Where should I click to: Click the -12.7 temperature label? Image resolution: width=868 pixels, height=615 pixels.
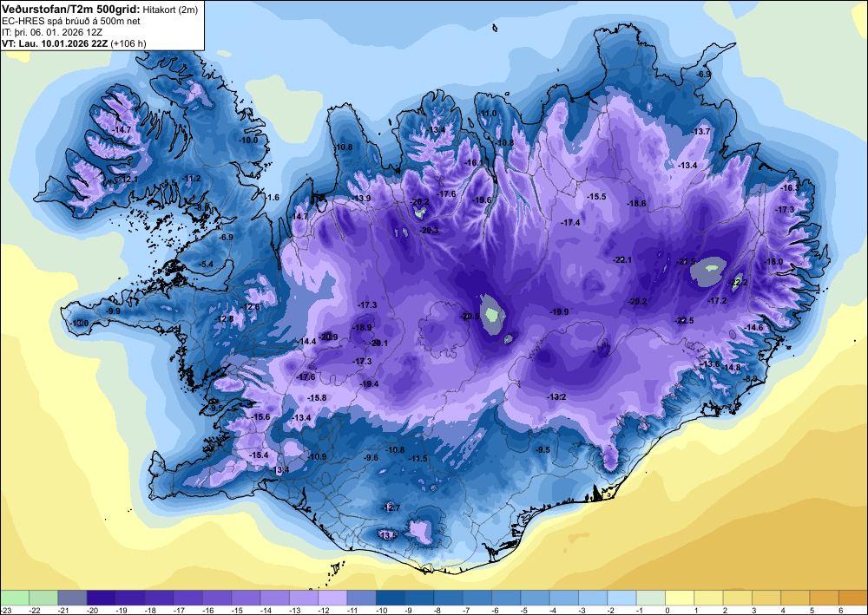(391, 507)
